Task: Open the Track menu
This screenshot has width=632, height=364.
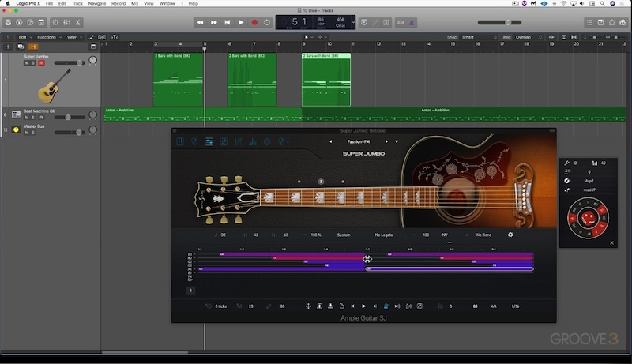Action: coord(77,3)
